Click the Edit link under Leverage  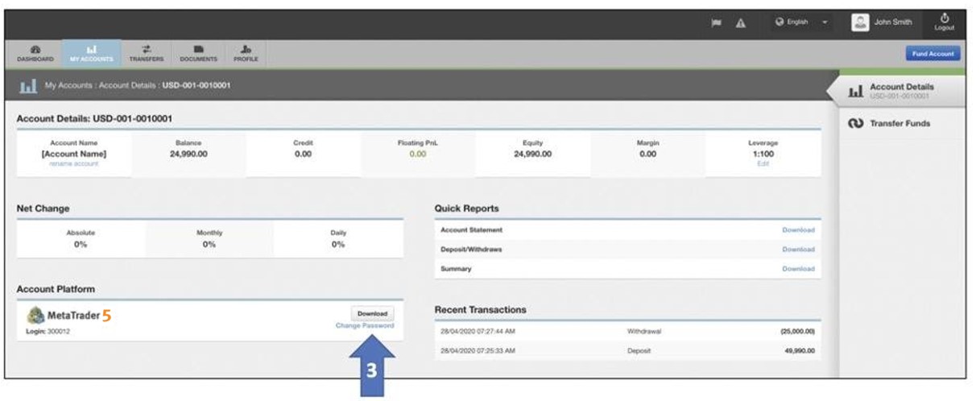click(x=762, y=163)
